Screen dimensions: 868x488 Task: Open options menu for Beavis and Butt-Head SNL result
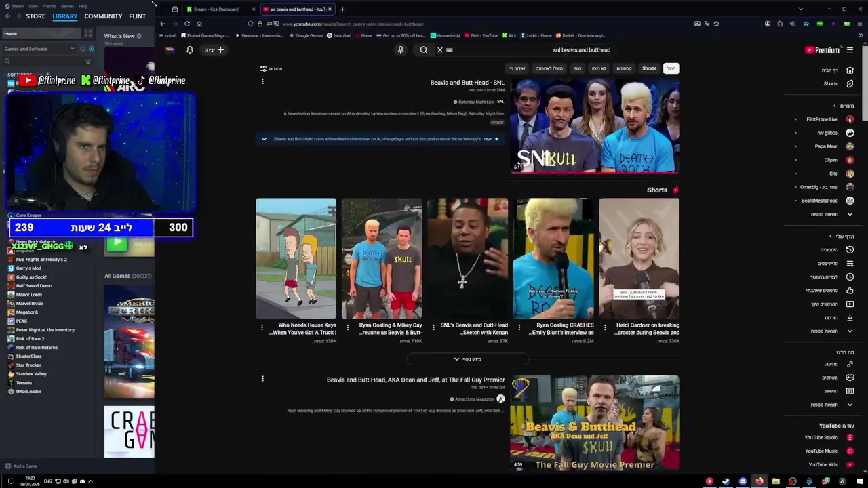(262, 81)
